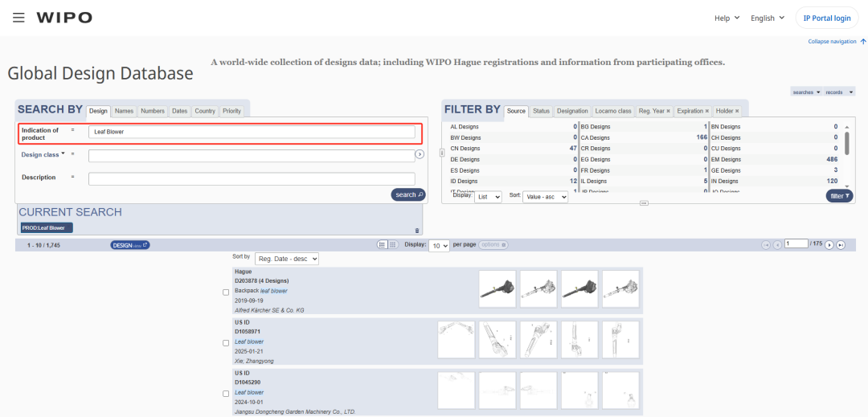This screenshot has height=417, width=868.
Task: Click the IP Portal login button
Action: click(827, 18)
